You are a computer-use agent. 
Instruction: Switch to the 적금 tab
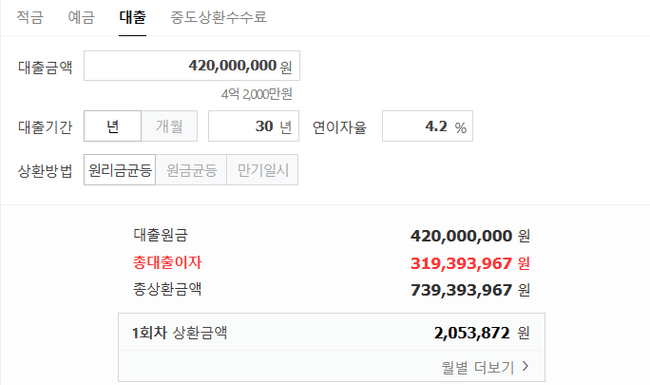pyautogui.click(x=30, y=17)
